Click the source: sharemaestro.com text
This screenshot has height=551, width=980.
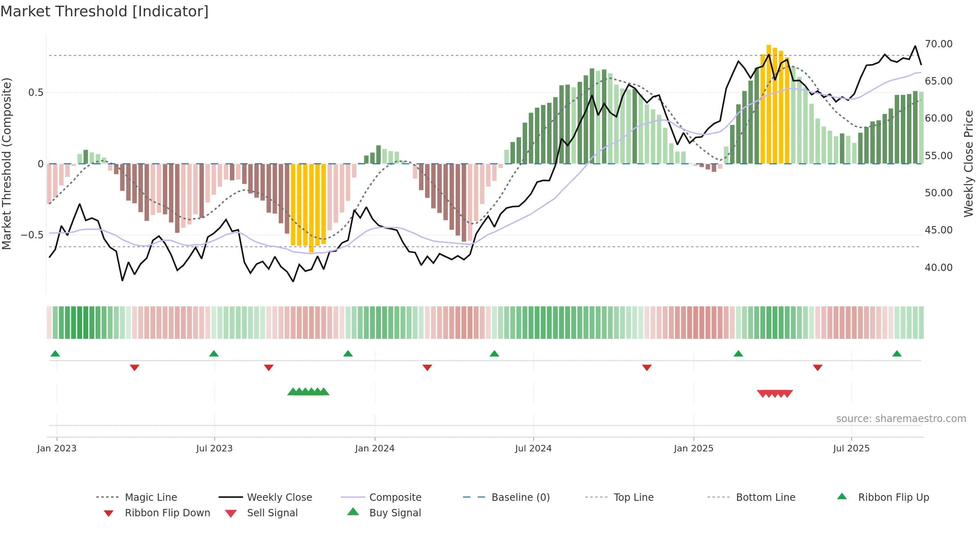(x=901, y=419)
